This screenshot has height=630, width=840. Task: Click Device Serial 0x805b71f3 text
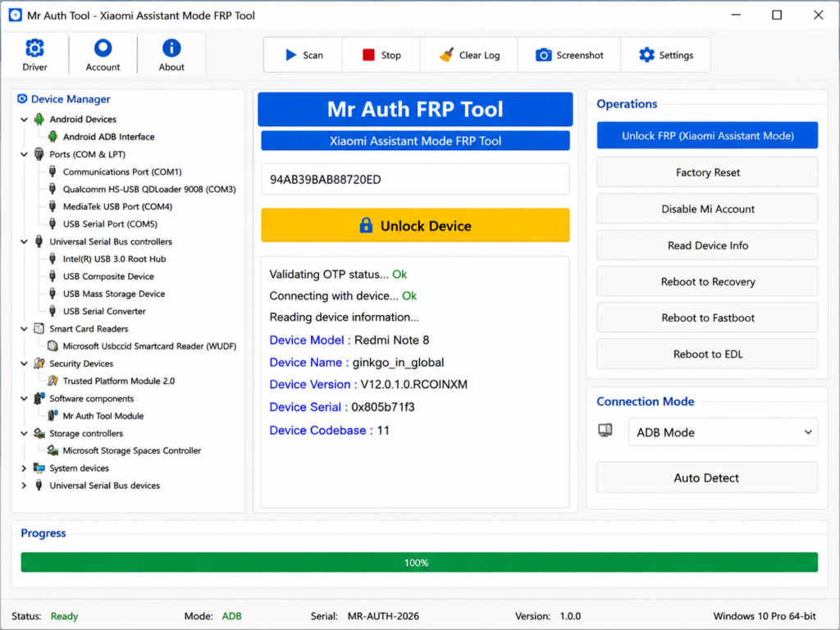point(342,407)
